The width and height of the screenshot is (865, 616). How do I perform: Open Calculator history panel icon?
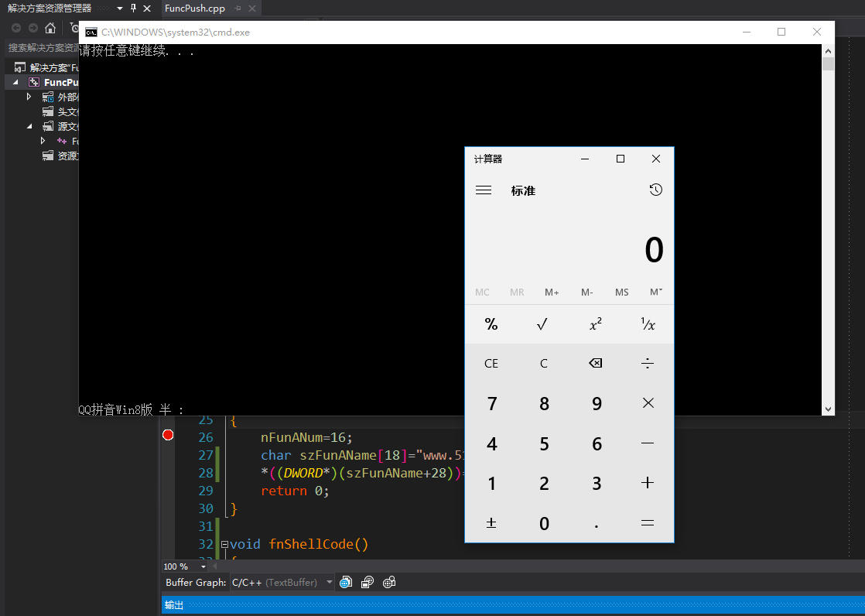[655, 190]
